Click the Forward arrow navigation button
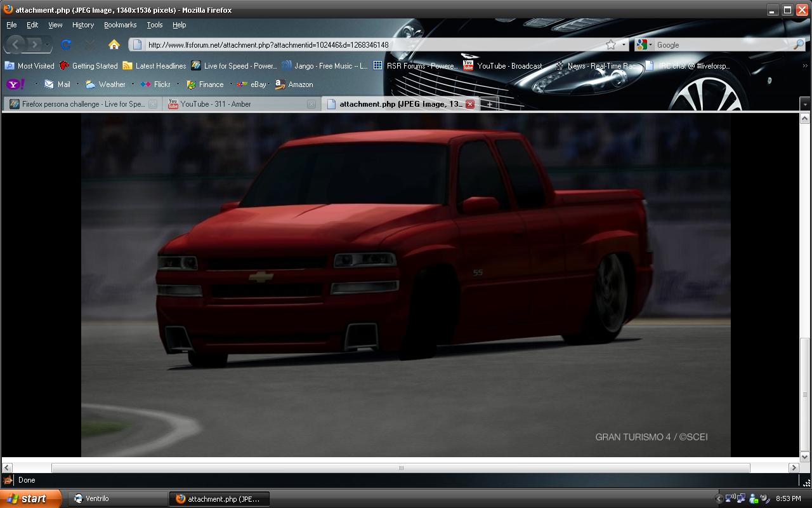 pyautogui.click(x=34, y=44)
